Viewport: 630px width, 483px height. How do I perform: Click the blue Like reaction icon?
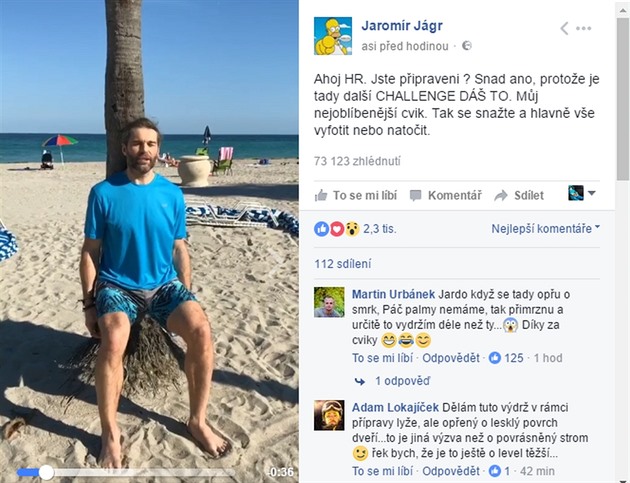(321, 229)
